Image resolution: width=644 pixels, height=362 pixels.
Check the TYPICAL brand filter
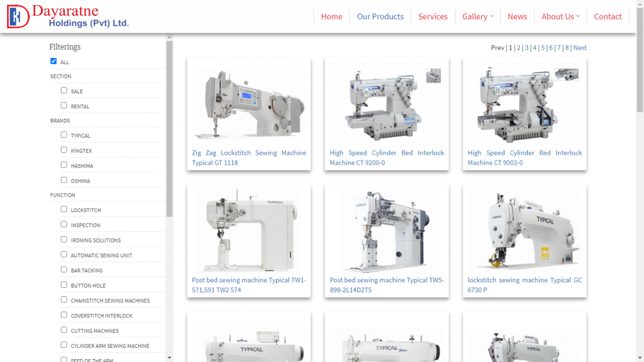pyautogui.click(x=64, y=135)
